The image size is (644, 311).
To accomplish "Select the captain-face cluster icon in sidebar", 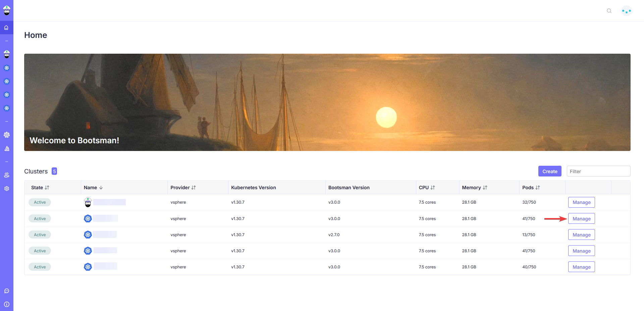I will click(x=6, y=54).
